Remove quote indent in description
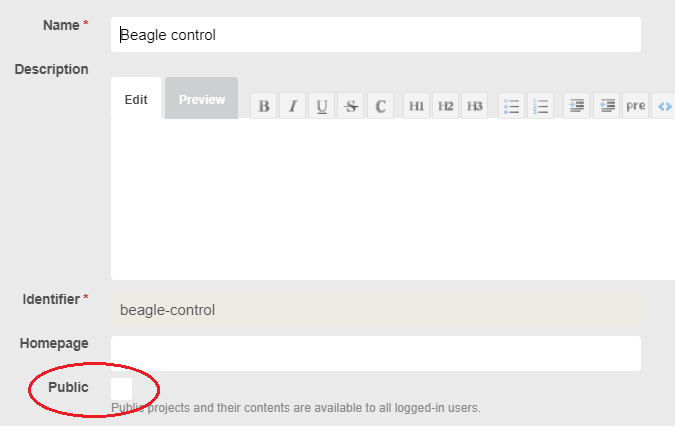688x444 pixels. [x=606, y=106]
